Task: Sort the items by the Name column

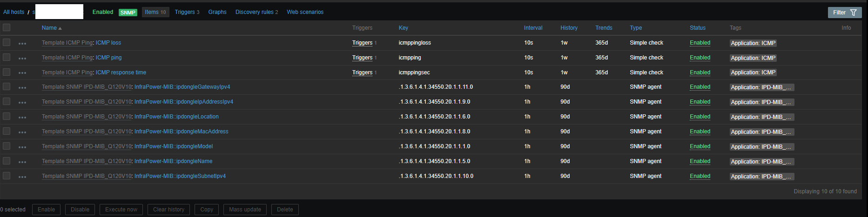Action: 49,28
